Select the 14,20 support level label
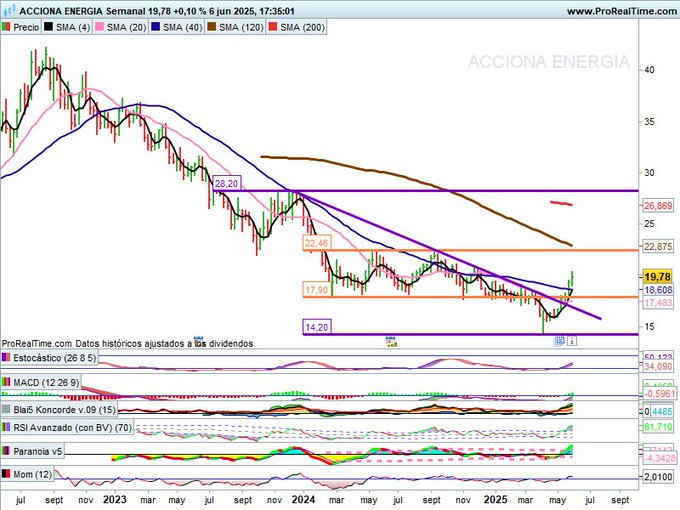The image size is (680, 510). (x=317, y=327)
